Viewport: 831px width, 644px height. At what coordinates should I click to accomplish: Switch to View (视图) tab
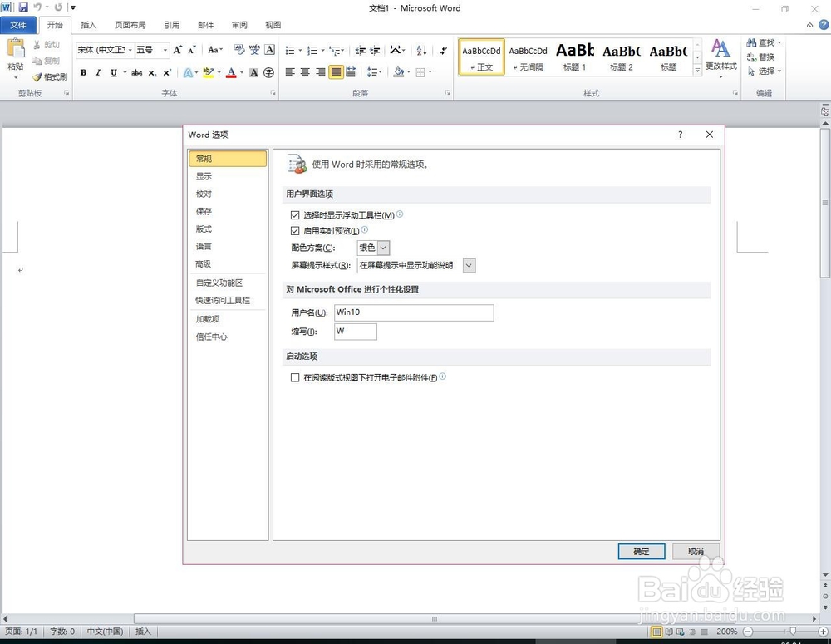pyautogui.click(x=273, y=25)
